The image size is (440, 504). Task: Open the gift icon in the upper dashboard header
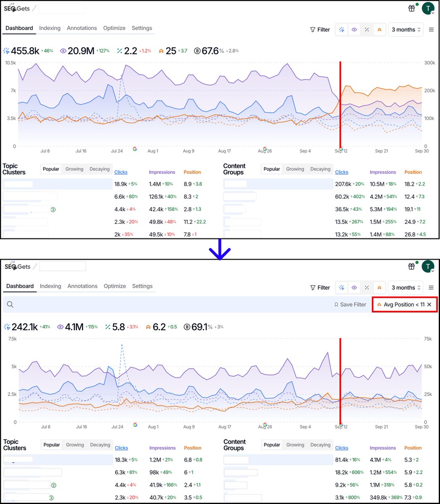pos(411,8)
